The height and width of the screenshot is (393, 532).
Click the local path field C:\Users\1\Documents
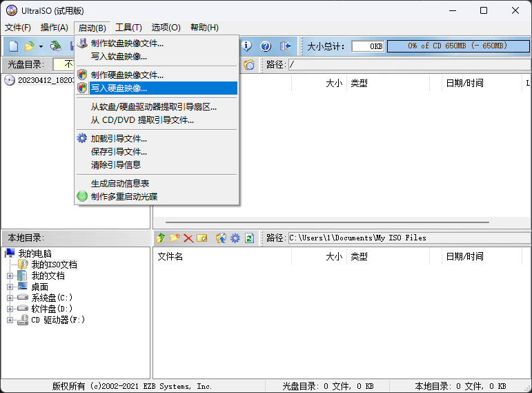410,238
